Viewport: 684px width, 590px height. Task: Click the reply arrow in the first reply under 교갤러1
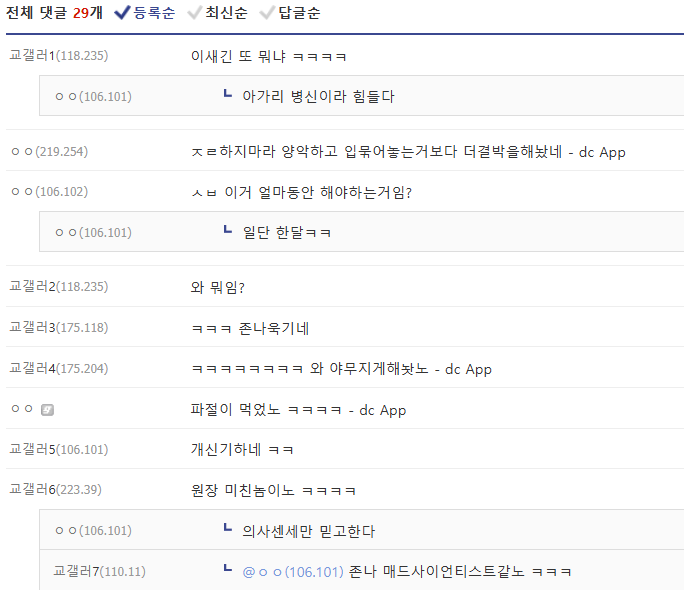click(x=228, y=96)
